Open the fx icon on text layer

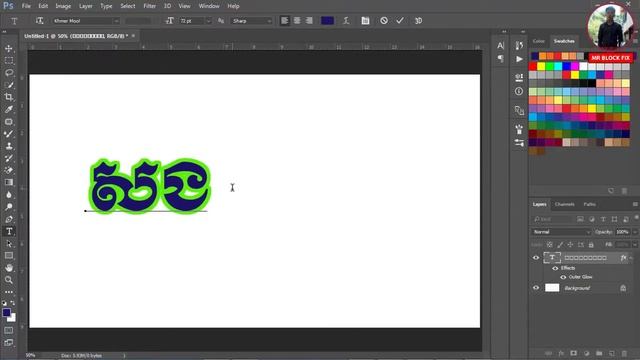(x=623, y=258)
